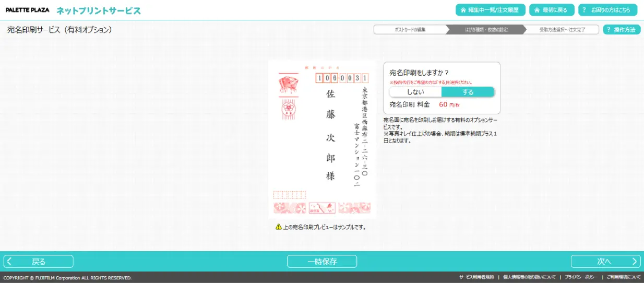Open サービス利用者規約 link
The image size is (644, 283).
[x=476, y=277]
